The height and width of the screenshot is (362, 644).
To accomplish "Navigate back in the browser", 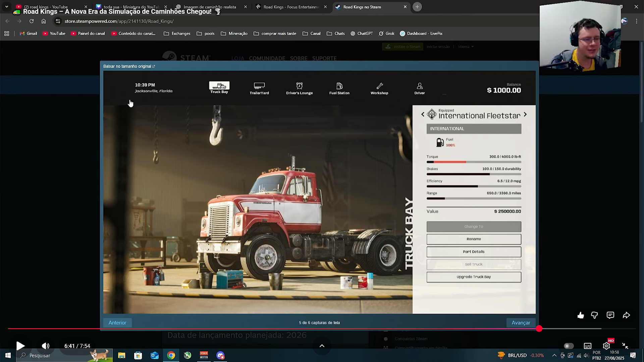I will point(7,21).
